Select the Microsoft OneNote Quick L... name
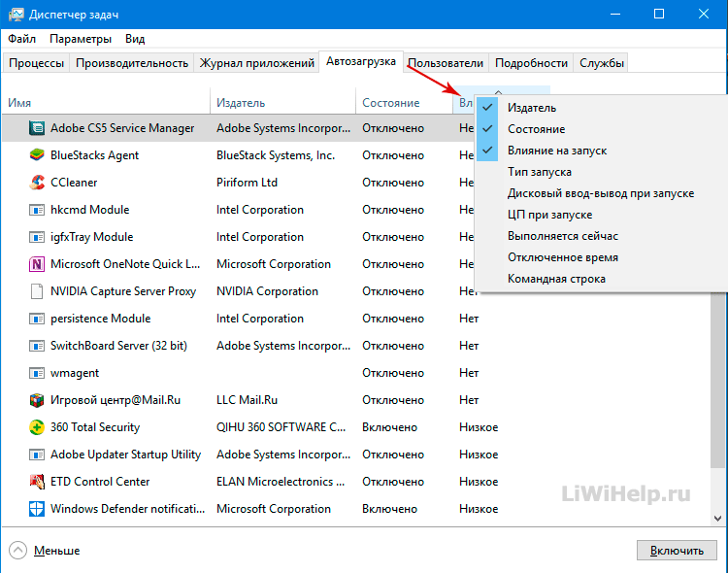728x573 pixels. 125,264
